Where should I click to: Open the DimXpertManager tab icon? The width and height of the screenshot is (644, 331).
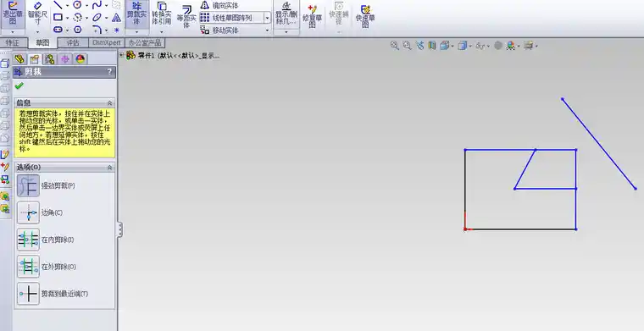pos(65,59)
